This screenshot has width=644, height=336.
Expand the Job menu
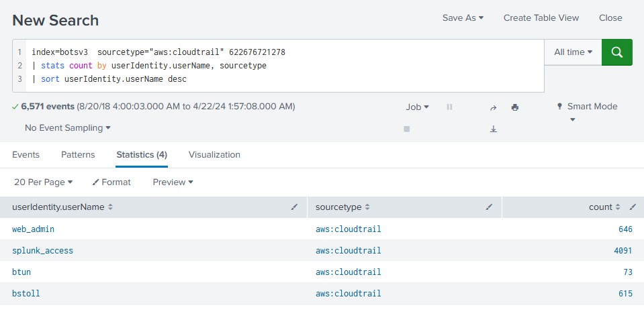coord(417,107)
